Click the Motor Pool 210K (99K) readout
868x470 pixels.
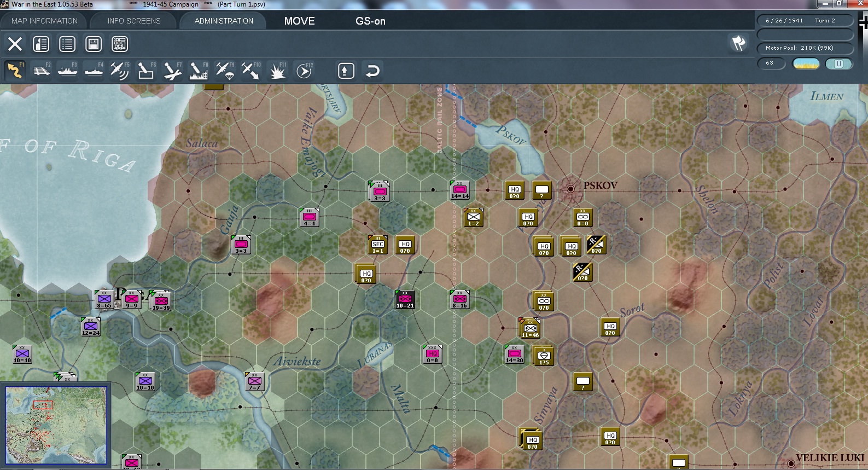click(x=805, y=48)
